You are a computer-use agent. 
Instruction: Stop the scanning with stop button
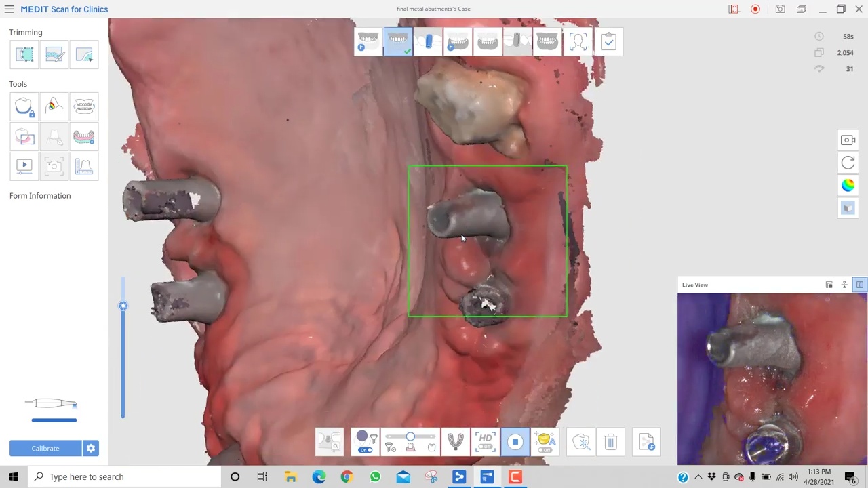(515, 443)
